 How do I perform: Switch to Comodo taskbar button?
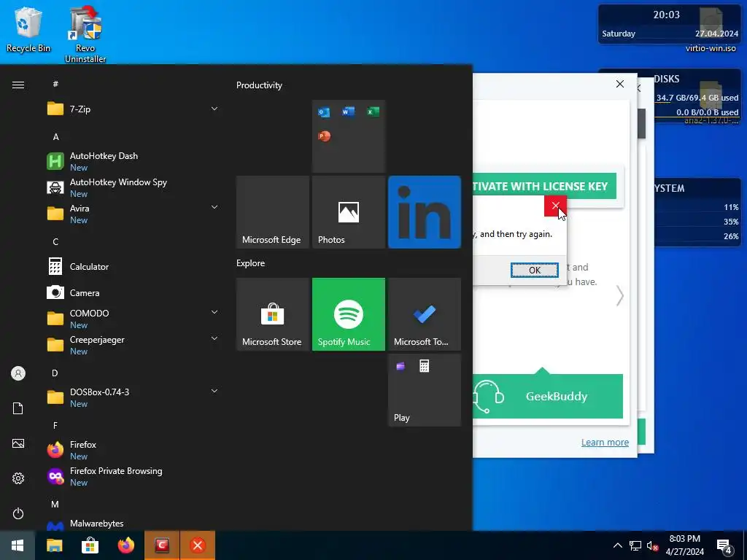coord(162,545)
